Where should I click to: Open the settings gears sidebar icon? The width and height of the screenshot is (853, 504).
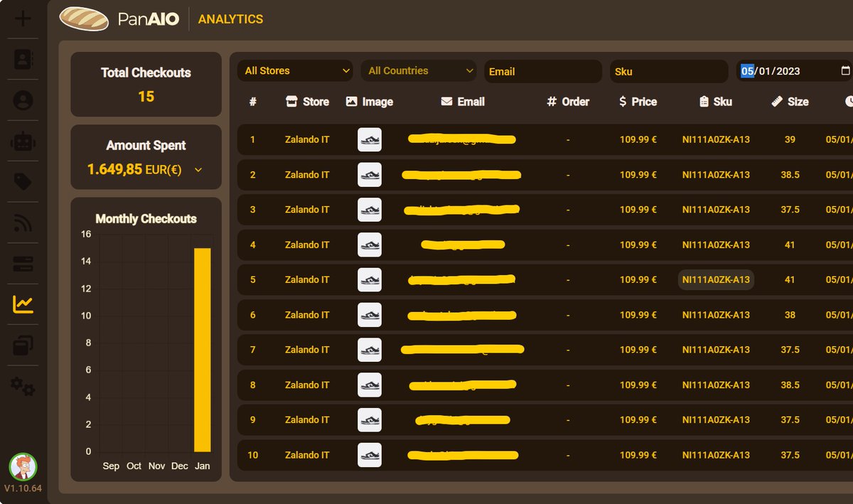tap(23, 387)
